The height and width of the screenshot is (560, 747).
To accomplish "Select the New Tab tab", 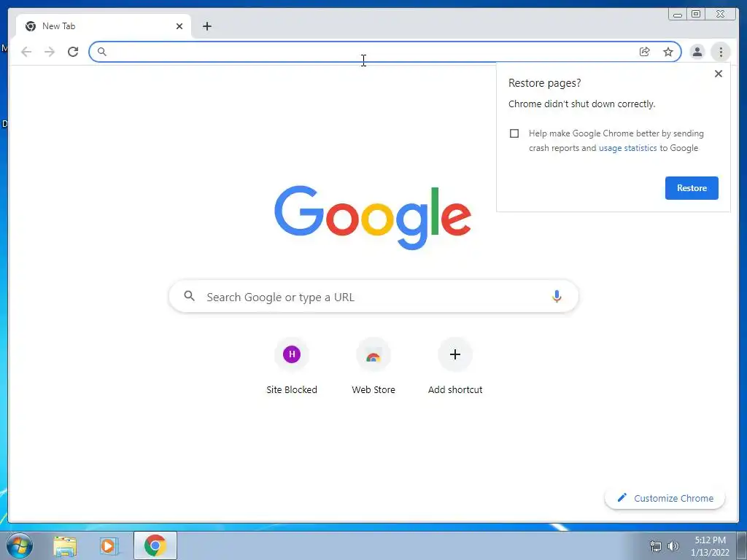I will [x=104, y=26].
